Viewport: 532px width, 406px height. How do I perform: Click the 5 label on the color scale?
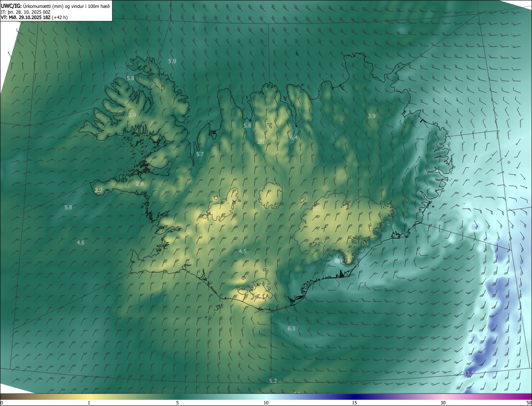click(177, 403)
